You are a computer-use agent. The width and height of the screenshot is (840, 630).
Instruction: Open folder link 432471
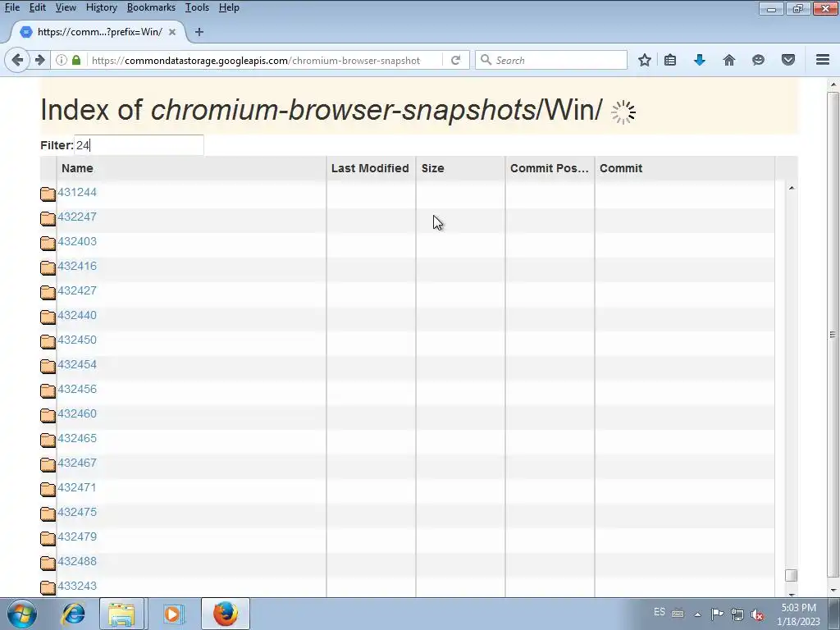tap(77, 488)
